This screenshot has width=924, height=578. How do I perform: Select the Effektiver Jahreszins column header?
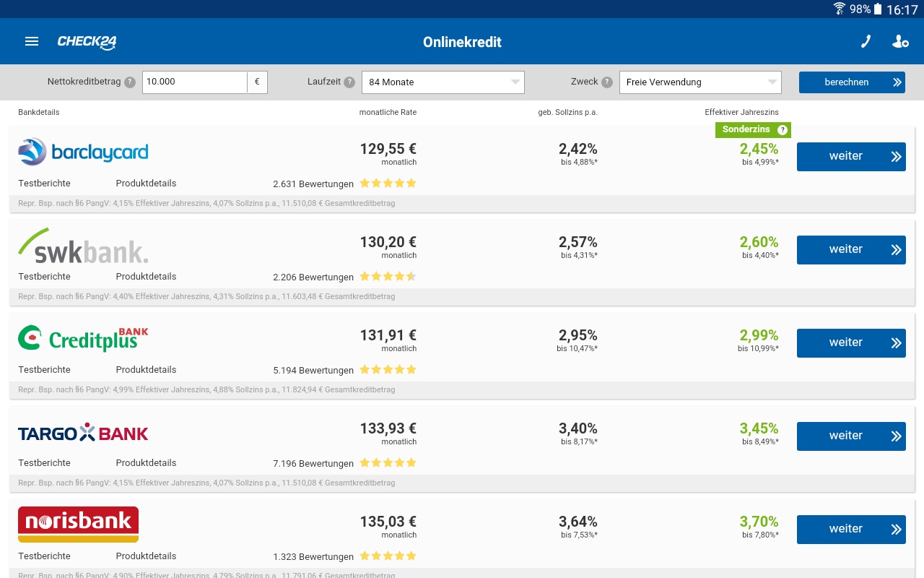pos(741,113)
